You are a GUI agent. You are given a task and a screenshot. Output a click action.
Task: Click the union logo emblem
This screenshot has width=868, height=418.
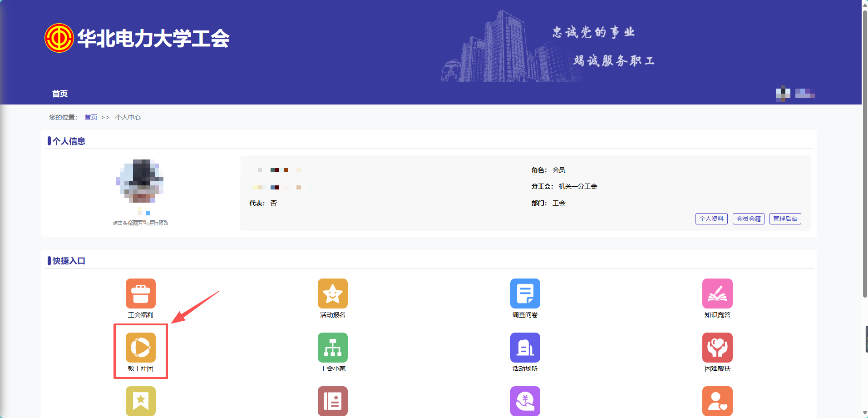tap(59, 38)
